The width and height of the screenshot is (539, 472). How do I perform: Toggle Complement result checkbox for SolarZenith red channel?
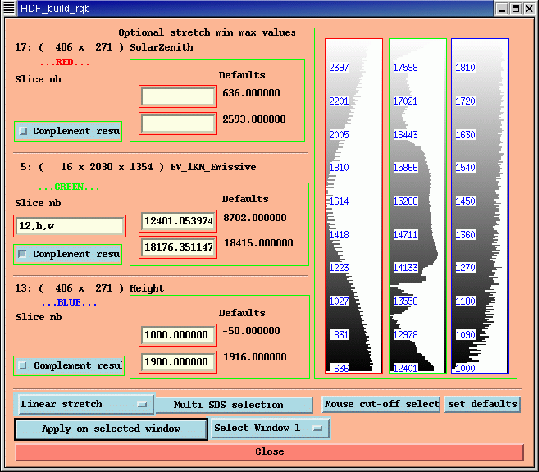(68, 131)
